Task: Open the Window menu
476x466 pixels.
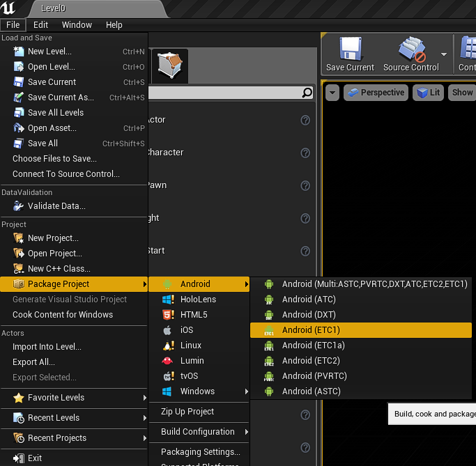Action: [77, 25]
